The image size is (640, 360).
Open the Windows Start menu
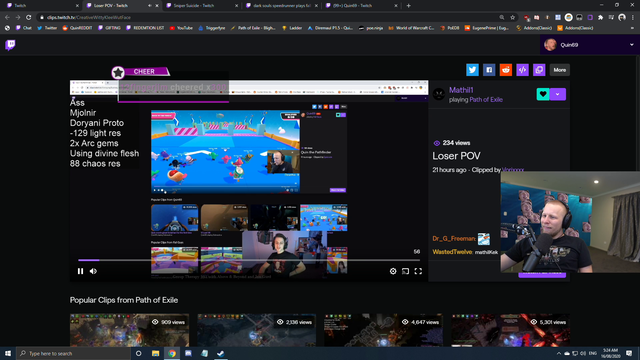point(8,353)
